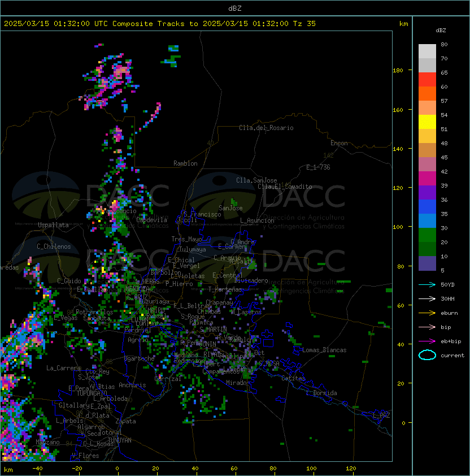Click the La_Carrera map label
This screenshot has height=476, width=470.
(x=64, y=368)
